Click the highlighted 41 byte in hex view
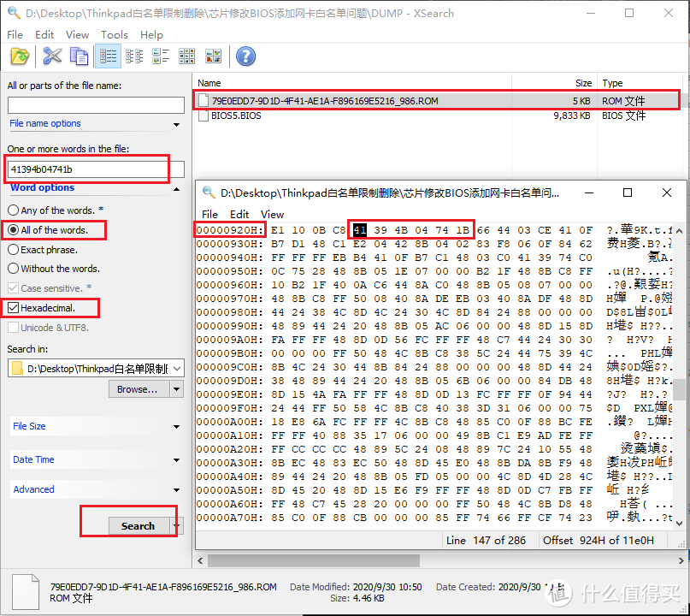The height and width of the screenshot is (616, 690). pos(359,230)
